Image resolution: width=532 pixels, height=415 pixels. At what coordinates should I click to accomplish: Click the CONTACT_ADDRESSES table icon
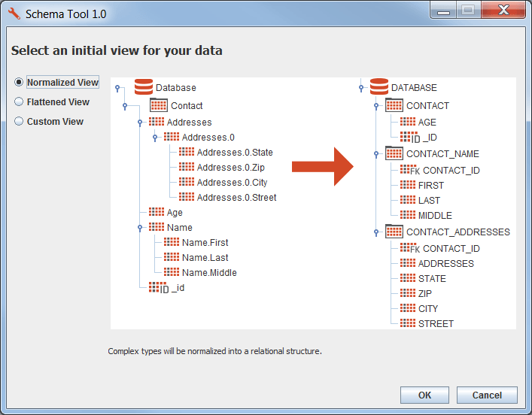(394, 232)
